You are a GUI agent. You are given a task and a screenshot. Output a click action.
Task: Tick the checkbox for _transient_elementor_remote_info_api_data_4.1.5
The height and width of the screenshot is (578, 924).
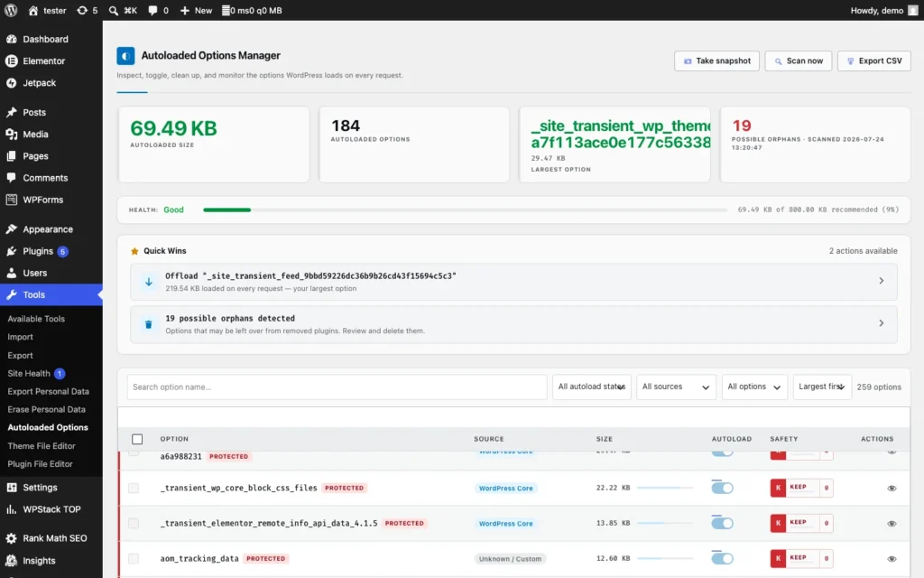pos(134,523)
